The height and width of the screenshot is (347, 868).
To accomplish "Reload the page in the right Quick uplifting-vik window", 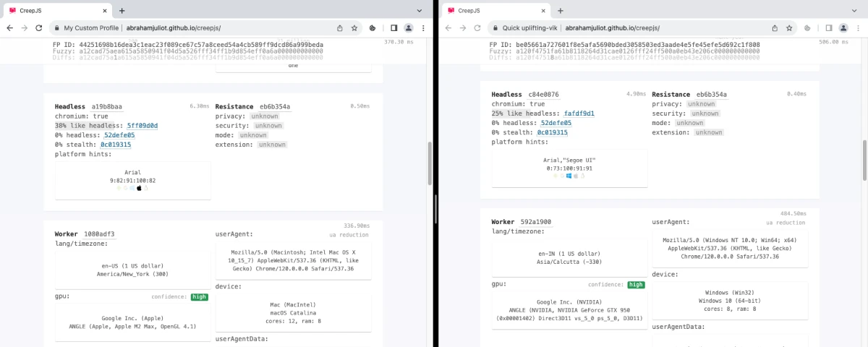I will tap(477, 27).
